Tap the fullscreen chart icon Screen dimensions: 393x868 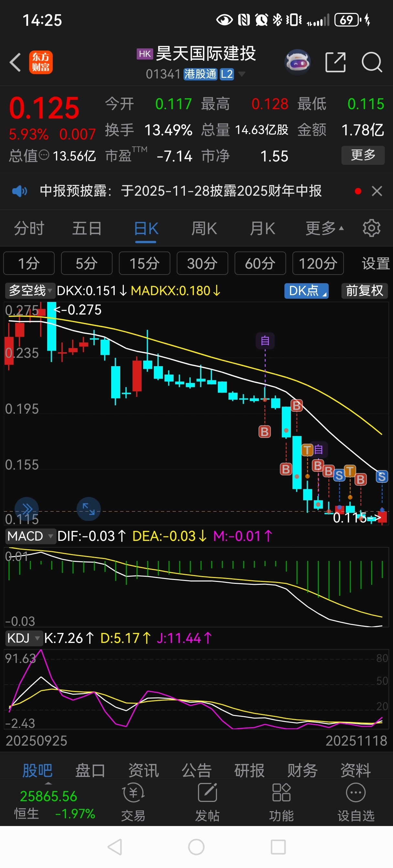tap(88, 509)
